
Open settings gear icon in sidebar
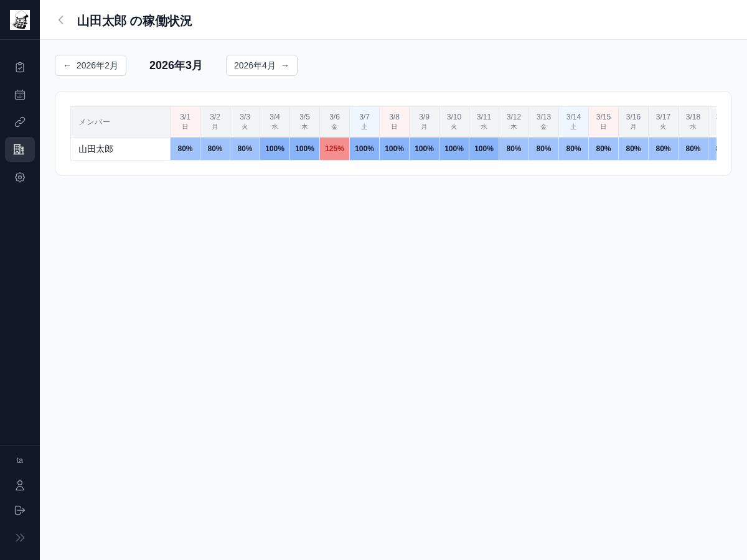pos(20,177)
